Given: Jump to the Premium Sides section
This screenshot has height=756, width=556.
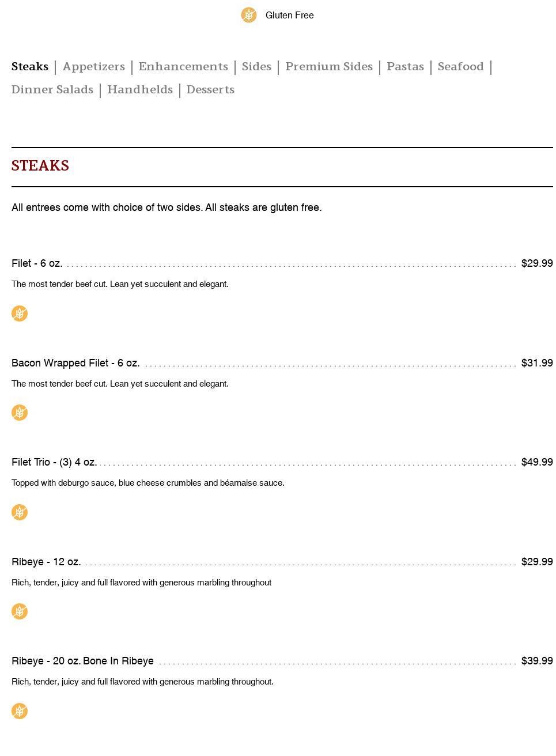Looking at the screenshot, I should point(329,67).
